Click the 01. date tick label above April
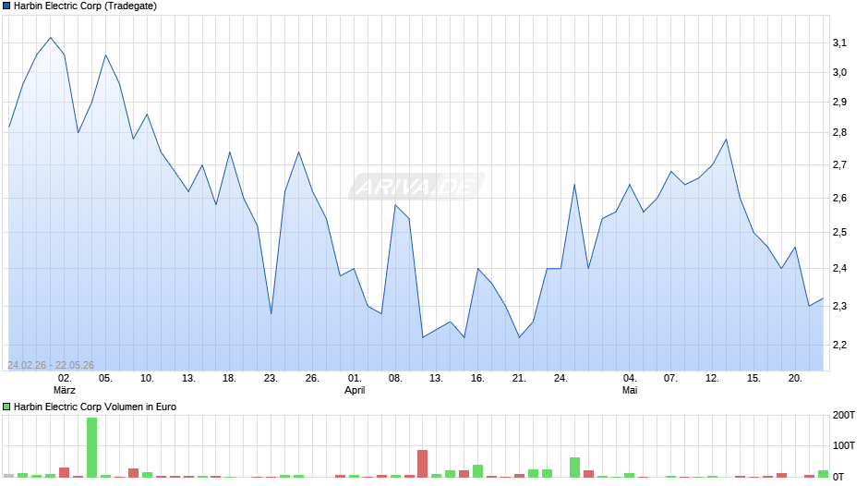Image resolution: width=868 pixels, height=486 pixels. [x=355, y=378]
